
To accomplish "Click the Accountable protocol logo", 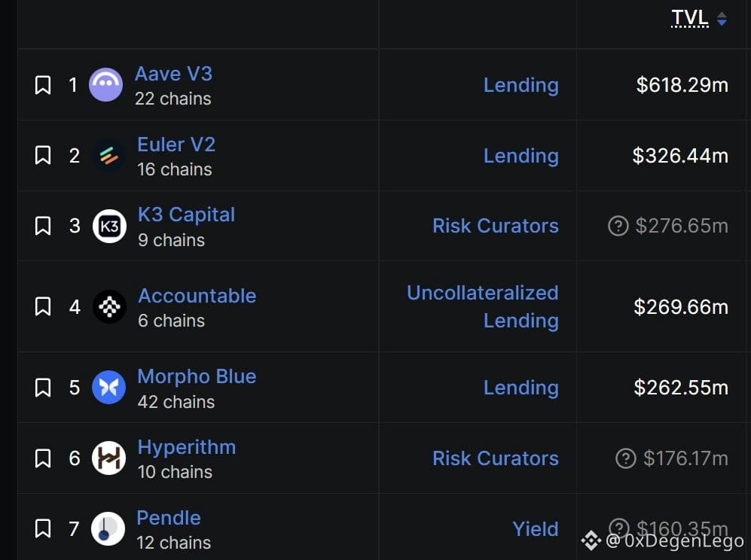I will (x=109, y=307).
